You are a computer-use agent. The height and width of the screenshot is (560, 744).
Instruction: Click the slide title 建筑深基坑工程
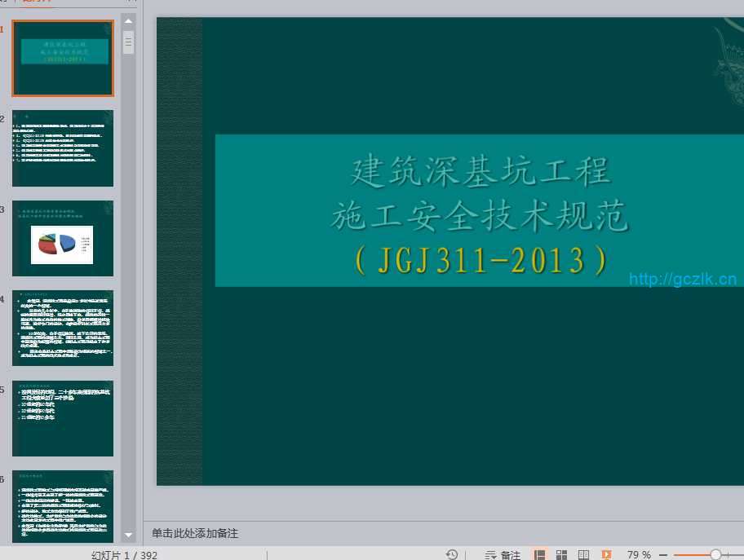coord(480,172)
